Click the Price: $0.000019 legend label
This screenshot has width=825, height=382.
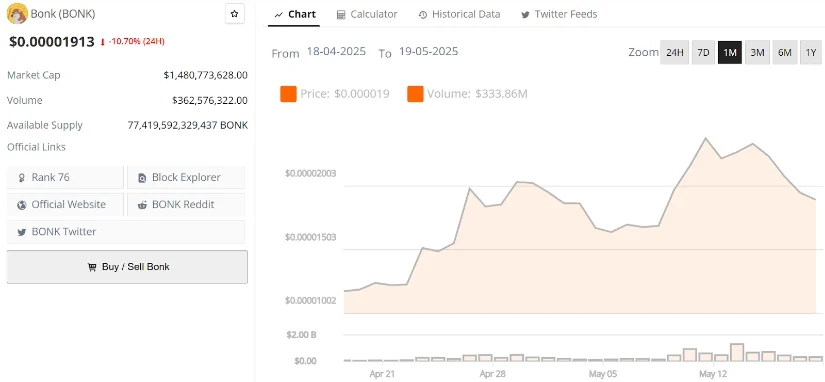345,94
